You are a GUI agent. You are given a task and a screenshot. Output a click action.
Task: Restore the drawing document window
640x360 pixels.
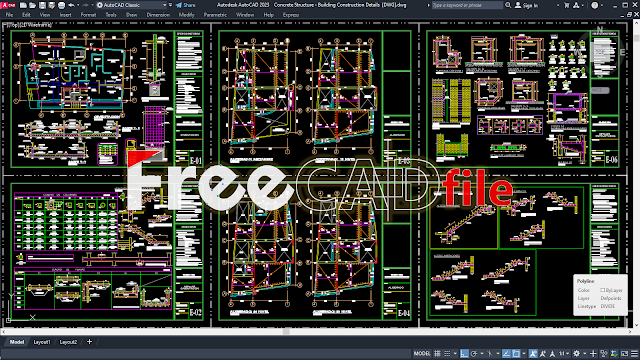[x=629, y=15]
